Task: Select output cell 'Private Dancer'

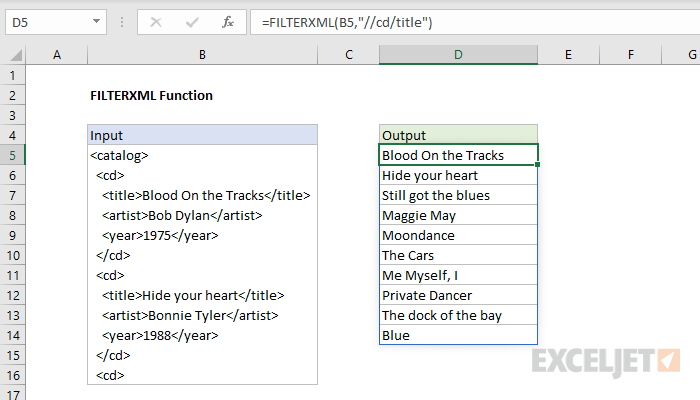Action: pyautogui.click(x=458, y=296)
